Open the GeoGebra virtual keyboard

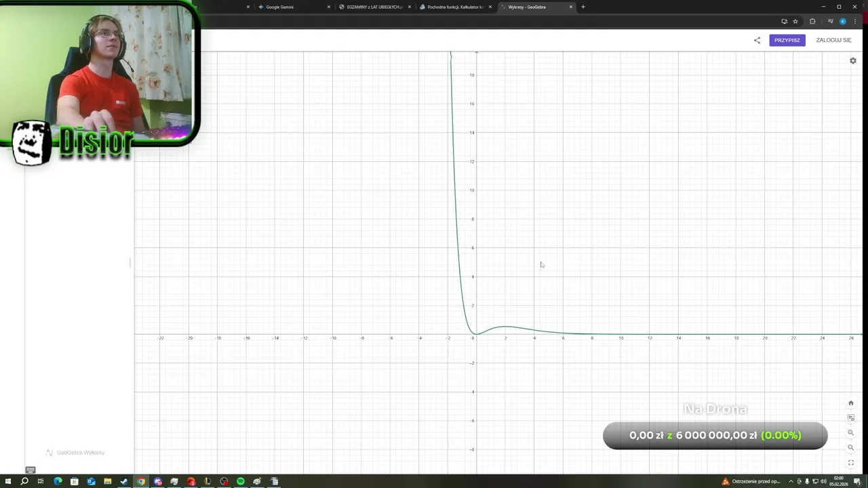coord(31,470)
